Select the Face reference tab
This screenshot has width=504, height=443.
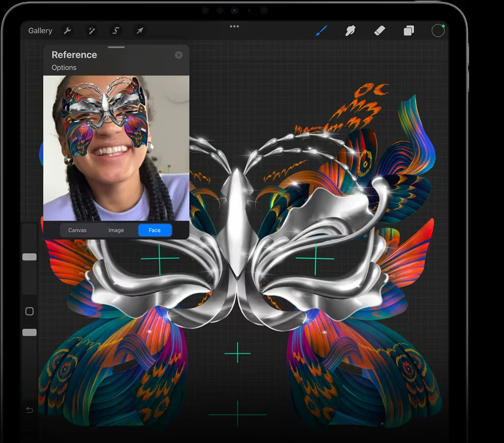155,230
